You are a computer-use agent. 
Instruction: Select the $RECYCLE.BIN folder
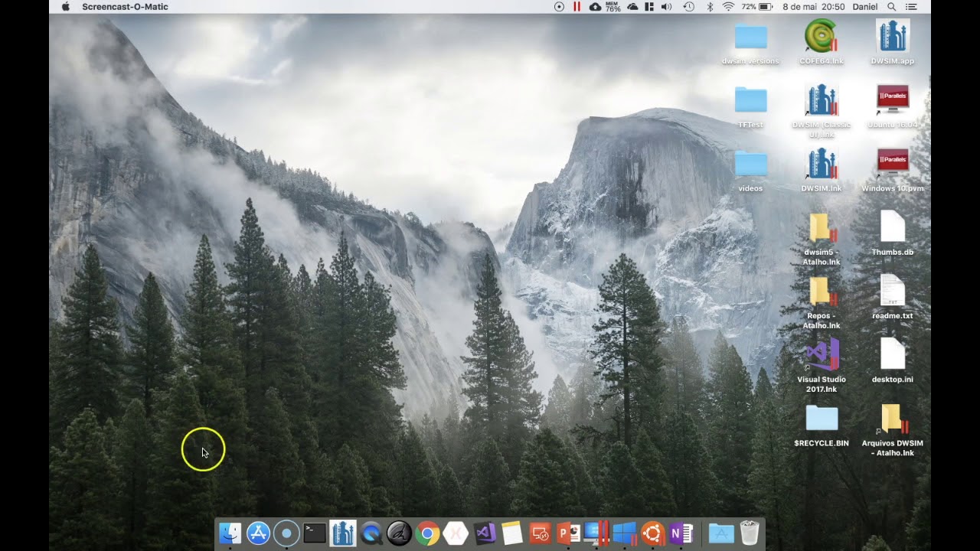(822, 419)
